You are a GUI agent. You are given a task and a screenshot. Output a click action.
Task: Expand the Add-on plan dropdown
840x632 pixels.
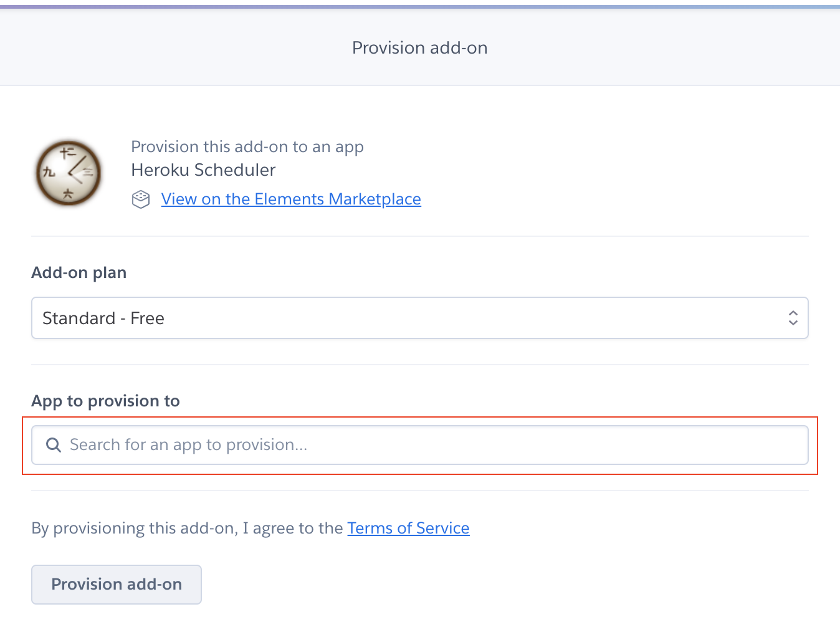coord(420,318)
